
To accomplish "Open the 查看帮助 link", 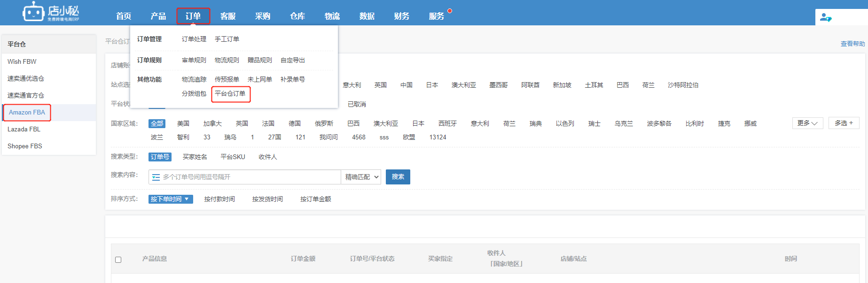I will click(852, 44).
